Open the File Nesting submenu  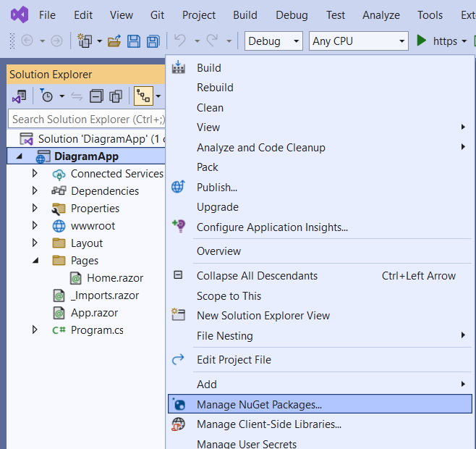coord(320,335)
